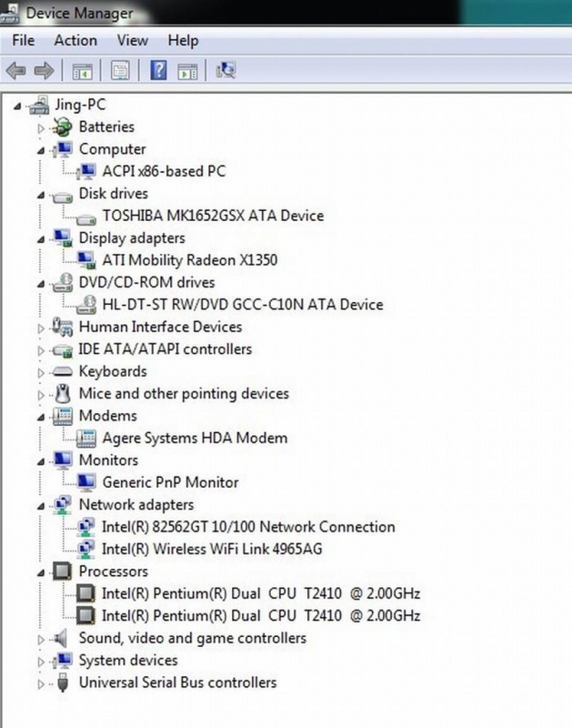
Task: Open the File menu
Action: (x=24, y=41)
